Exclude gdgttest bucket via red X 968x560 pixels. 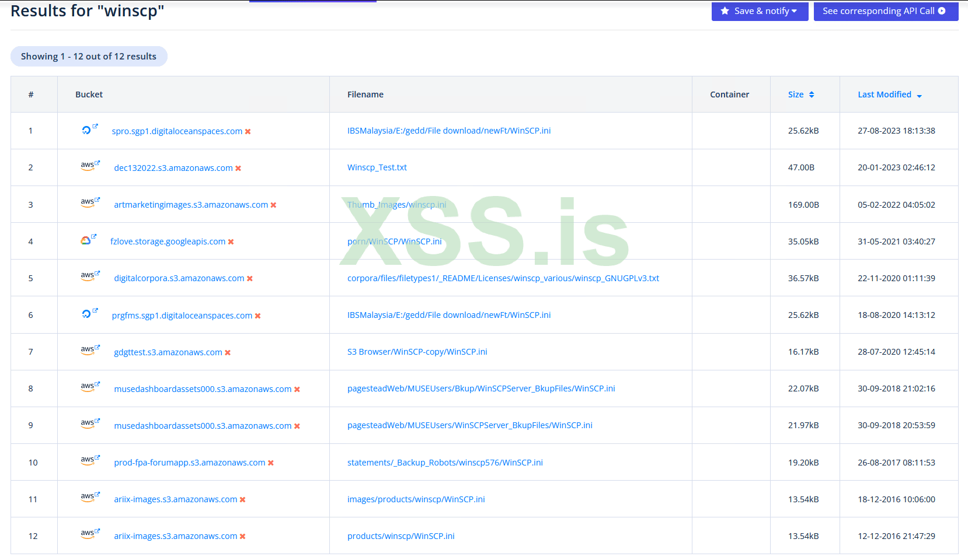click(228, 353)
